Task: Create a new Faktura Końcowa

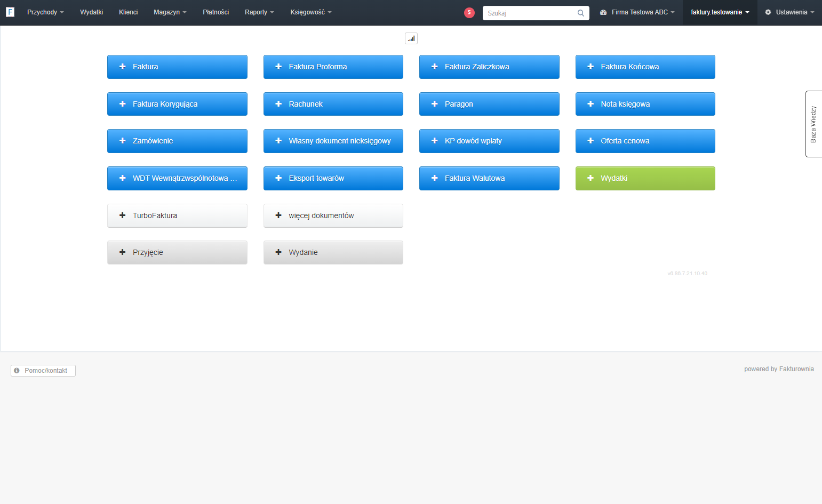Action: click(645, 67)
